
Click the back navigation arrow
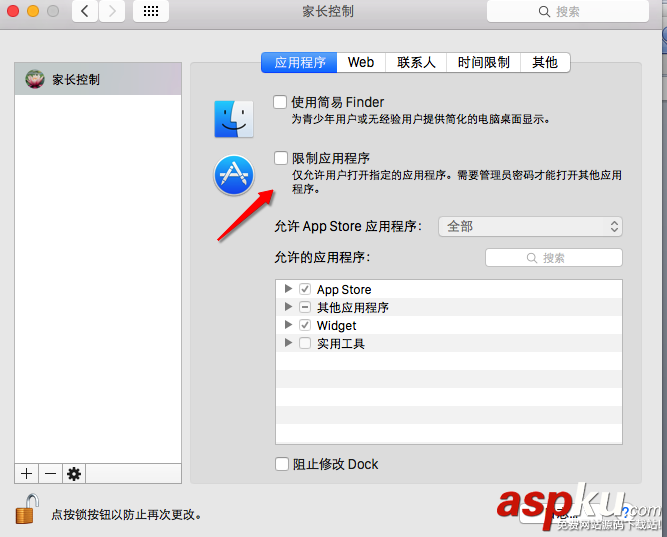click(x=85, y=11)
